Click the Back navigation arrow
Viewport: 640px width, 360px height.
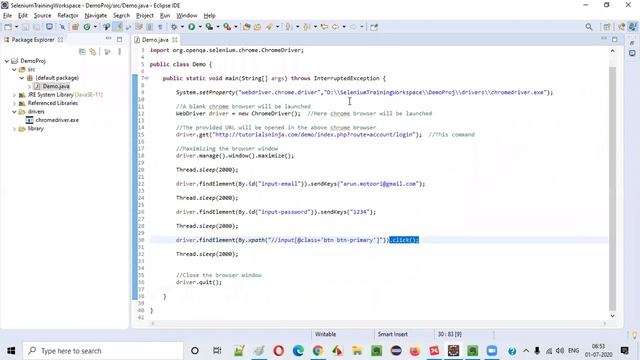point(336,27)
